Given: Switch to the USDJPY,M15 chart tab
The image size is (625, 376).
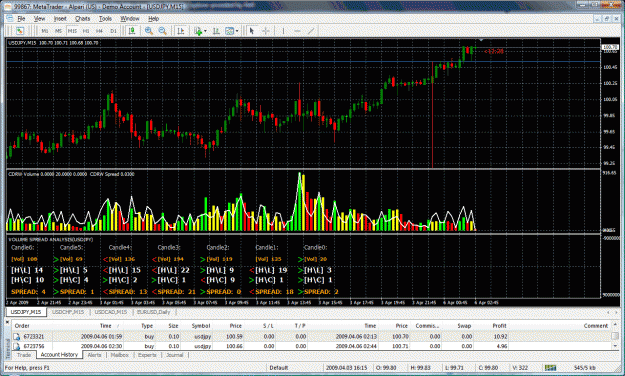Looking at the screenshot, I should tap(26, 312).
